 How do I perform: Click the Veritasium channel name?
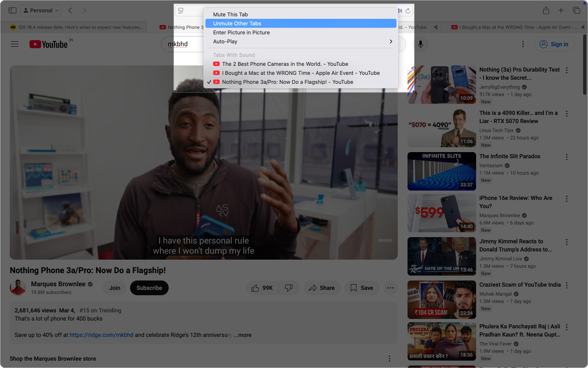pos(491,166)
